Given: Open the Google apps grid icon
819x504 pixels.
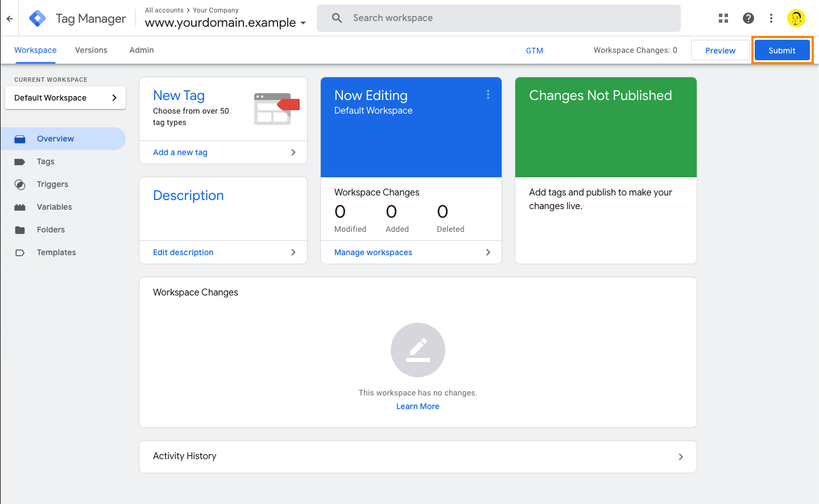Looking at the screenshot, I should coord(723,18).
